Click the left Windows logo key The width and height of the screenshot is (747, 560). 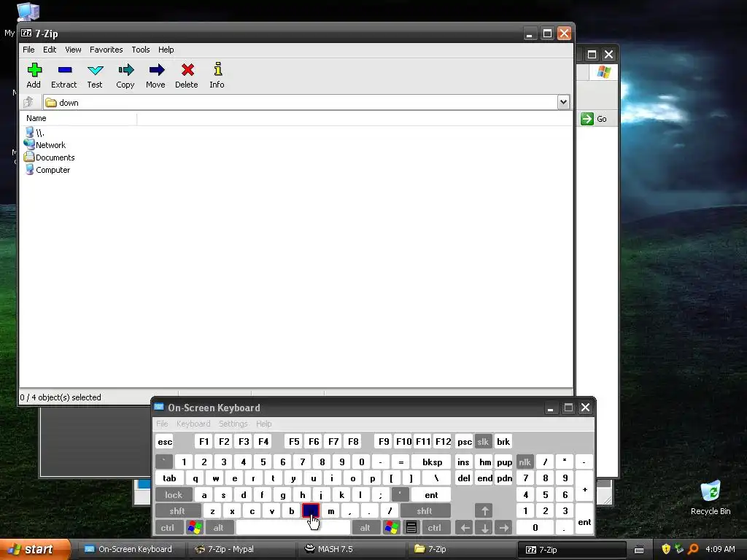(x=195, y=528)
